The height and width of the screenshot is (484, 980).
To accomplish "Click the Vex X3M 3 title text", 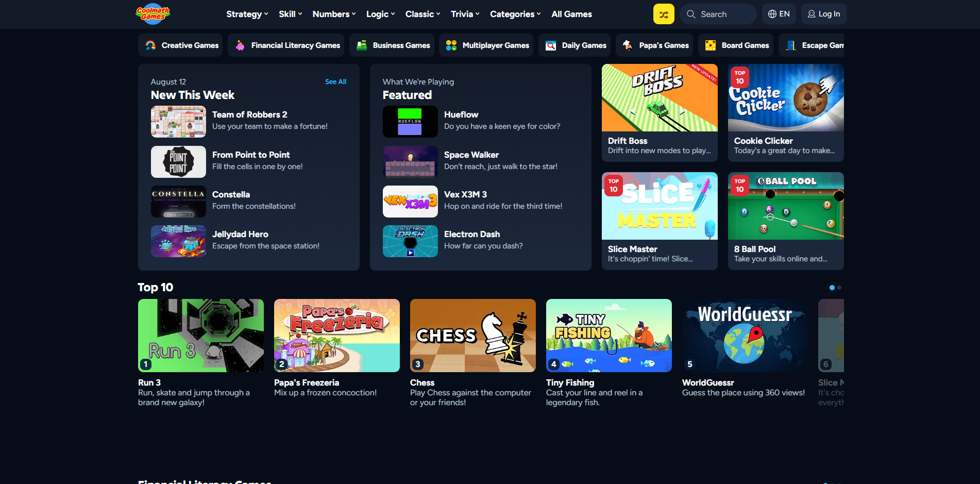I will point(465,194).
